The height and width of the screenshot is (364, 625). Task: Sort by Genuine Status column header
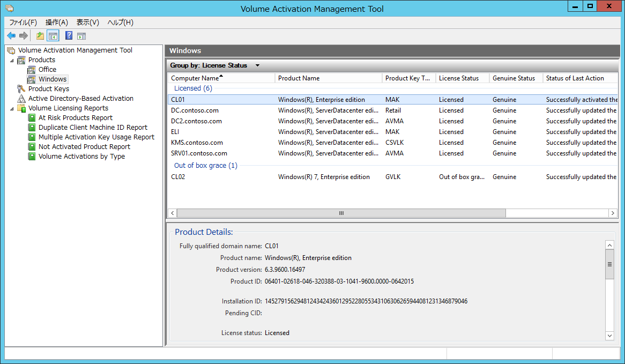pyautogui.click(x=516, y=78)
